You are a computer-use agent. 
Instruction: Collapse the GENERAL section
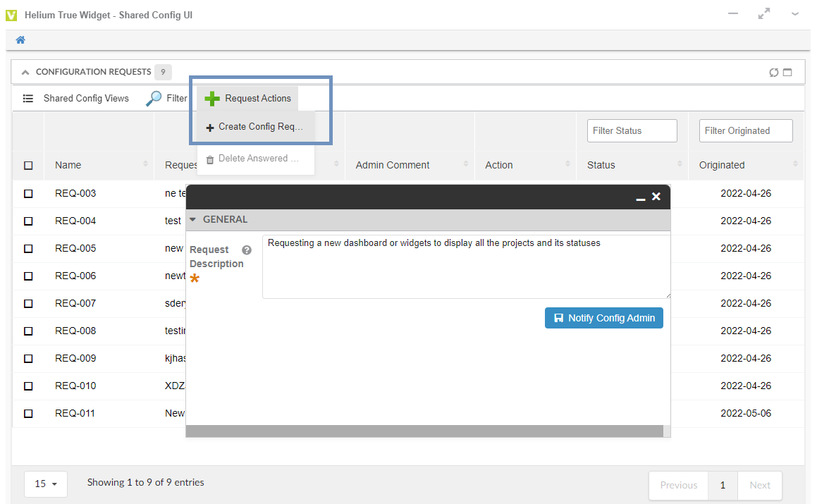pos(193,220)
